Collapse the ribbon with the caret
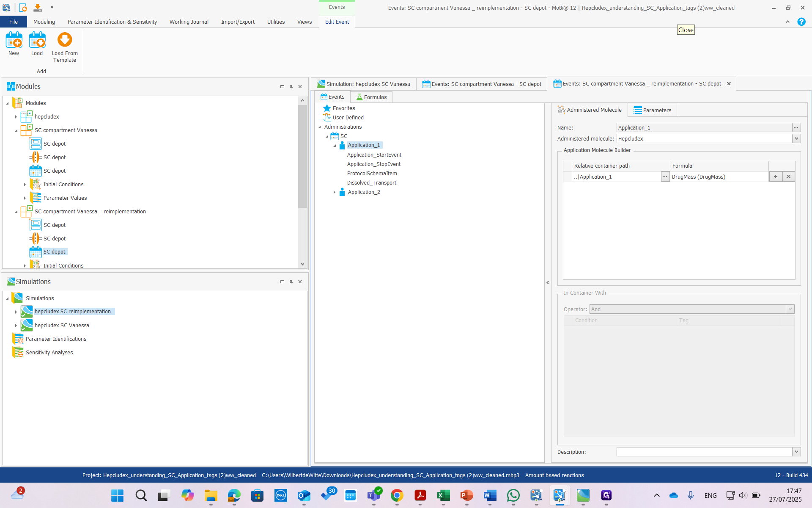Image resolution: width=812 pixels, height=508 pixels. point(787,22)
